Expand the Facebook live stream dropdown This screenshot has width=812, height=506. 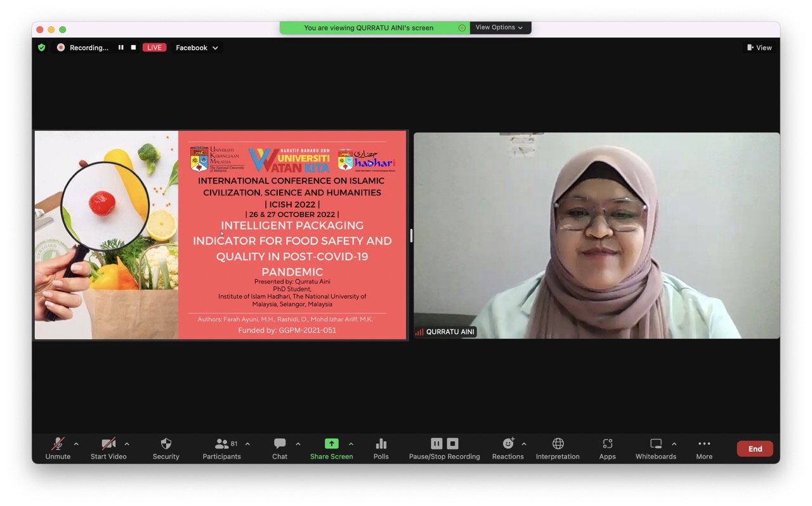[x=197, y=48]
